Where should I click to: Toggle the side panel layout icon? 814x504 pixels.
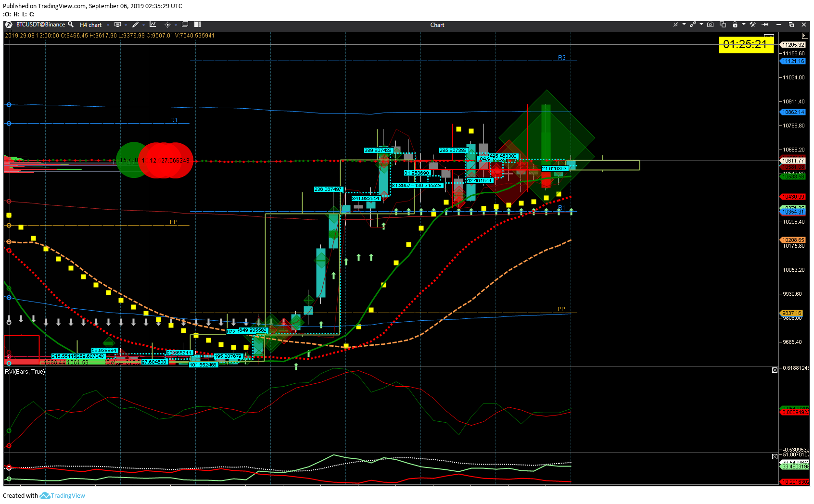(x=197, y=25)
